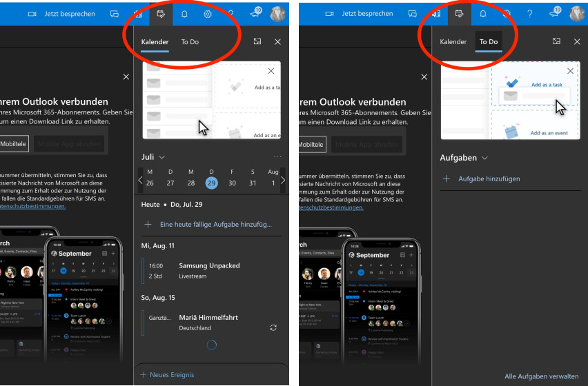Click recurrence icon on Mariä Himmelfahrt
This screenshot has width=588, height=386.
(273, 327)
